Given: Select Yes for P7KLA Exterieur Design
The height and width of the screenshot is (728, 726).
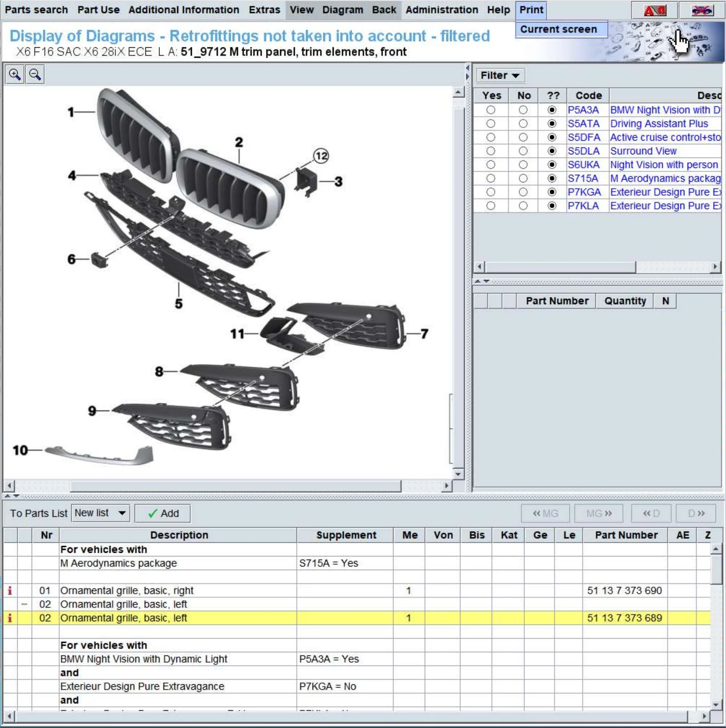Looking at the screenshot, I should coord(491,206).
